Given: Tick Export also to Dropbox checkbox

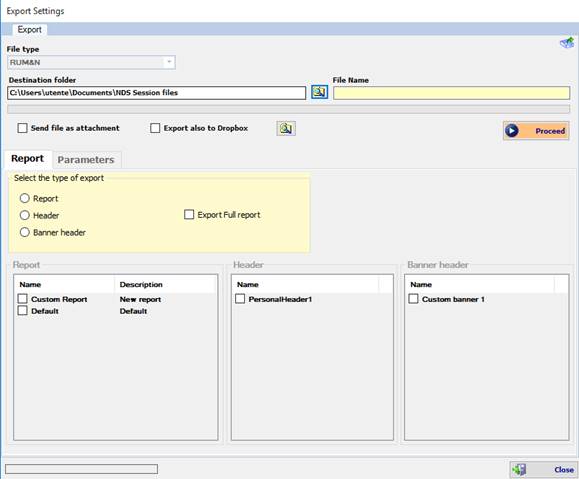Looking at the screenshot, I should tap(155, 128).
